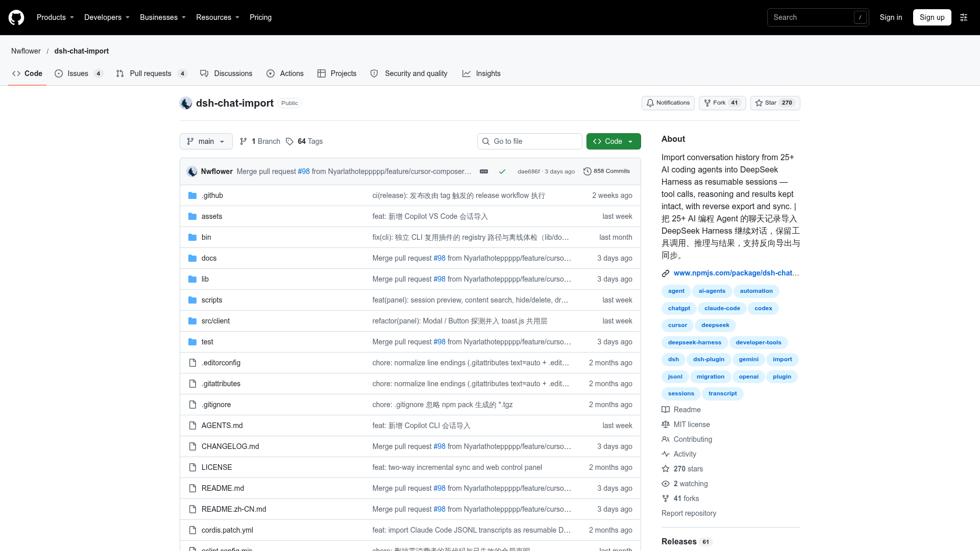Open the GitHub logo homepage

[16, 17]
